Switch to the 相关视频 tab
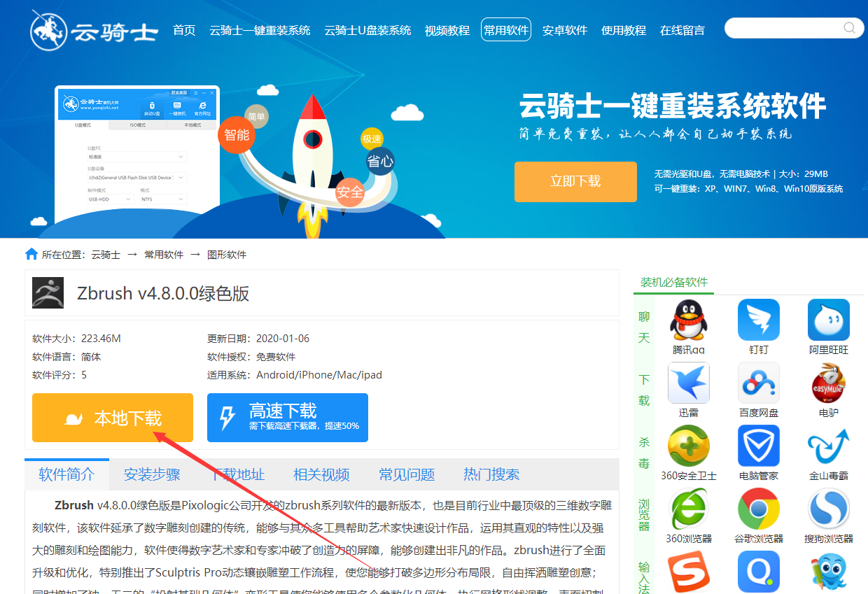Viewport: 868px width, 594px height. (x=321, y=474)
